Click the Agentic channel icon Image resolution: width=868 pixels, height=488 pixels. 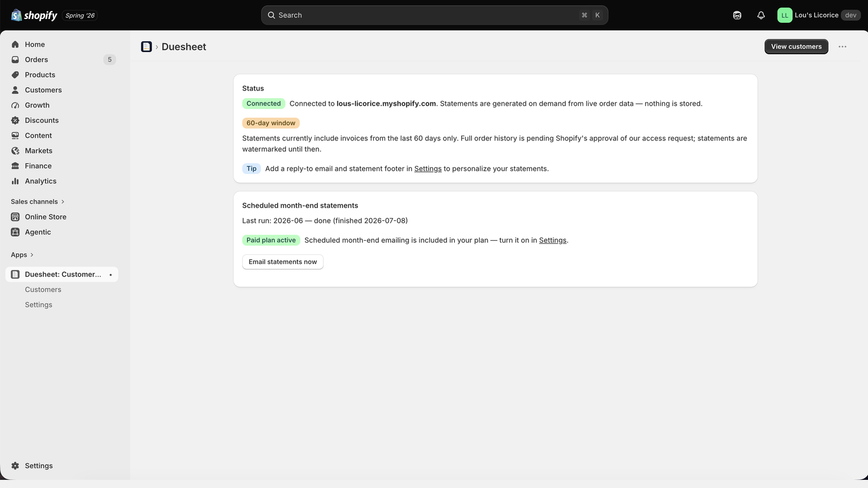click(x=15, y=232)
